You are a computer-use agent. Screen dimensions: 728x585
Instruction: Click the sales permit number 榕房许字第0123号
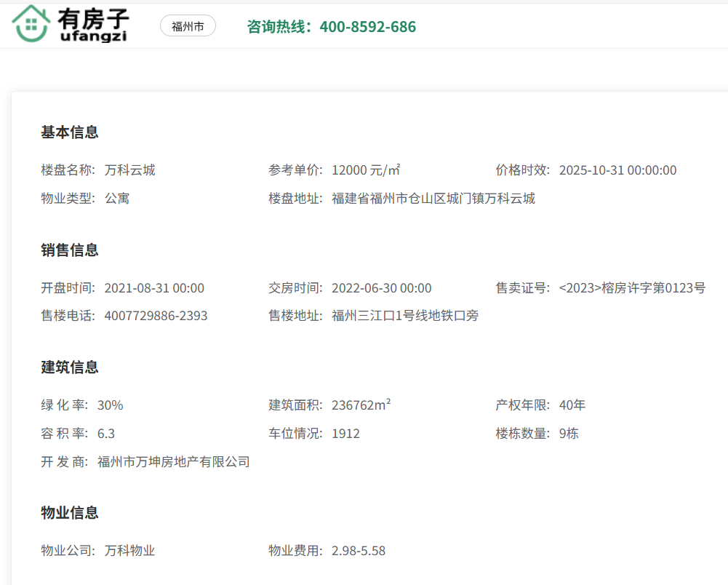pos(632,288)
